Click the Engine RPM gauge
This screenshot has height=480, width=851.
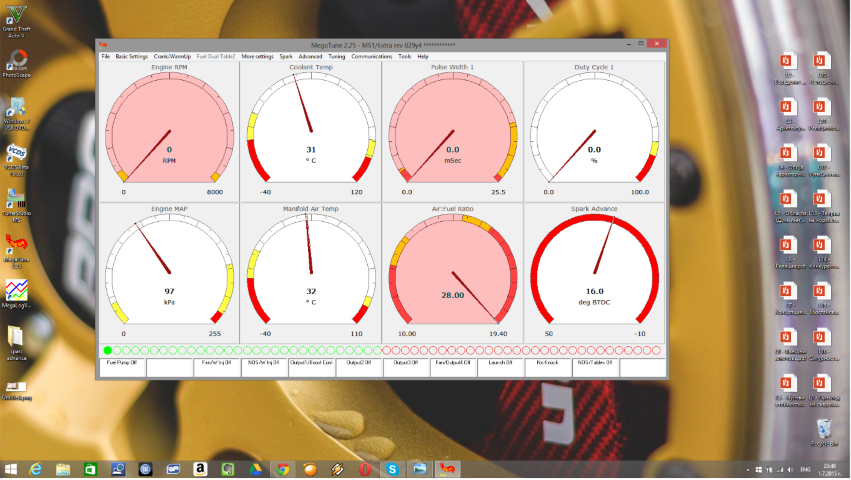click(168, 130)
